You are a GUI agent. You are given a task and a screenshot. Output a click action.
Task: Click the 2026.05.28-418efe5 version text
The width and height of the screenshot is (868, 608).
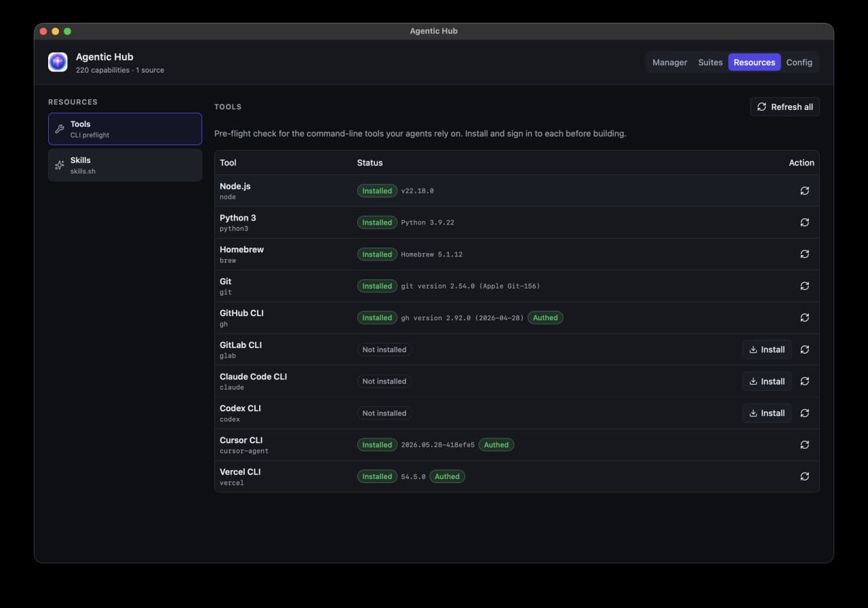pos(438,444)
